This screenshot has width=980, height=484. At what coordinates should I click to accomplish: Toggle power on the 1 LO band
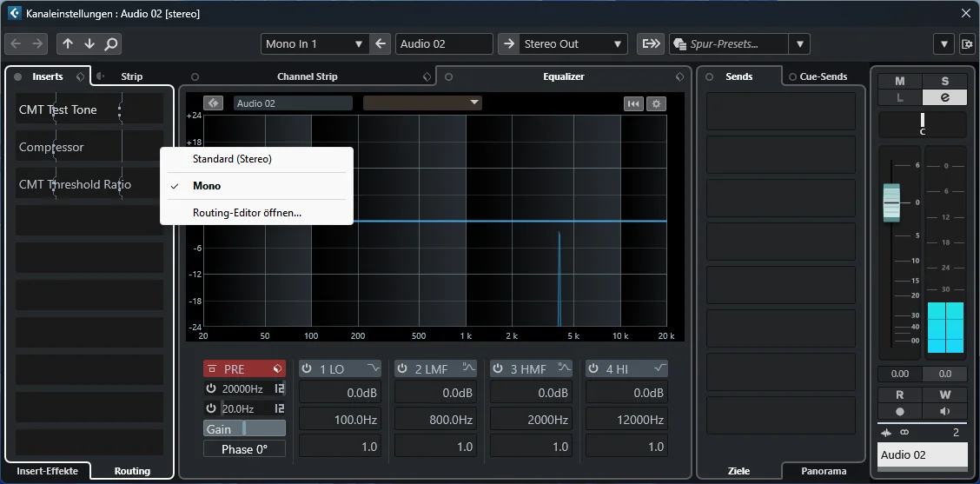[x=306, y=369]
